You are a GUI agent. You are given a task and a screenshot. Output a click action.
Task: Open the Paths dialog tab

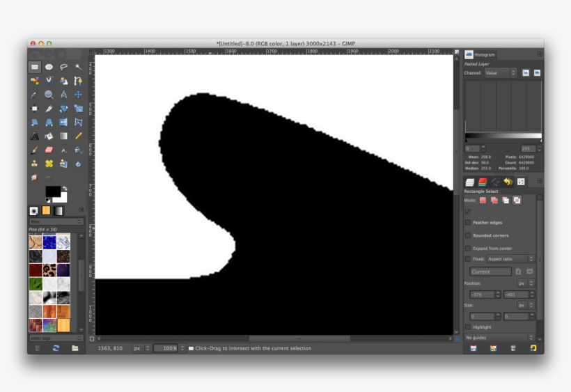495,182
